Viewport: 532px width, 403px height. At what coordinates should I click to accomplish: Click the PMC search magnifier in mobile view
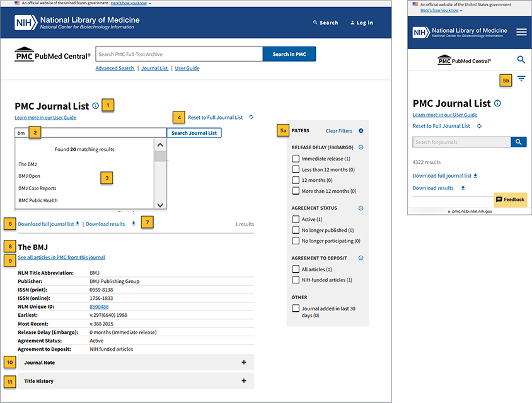click(x=521, y=60)
